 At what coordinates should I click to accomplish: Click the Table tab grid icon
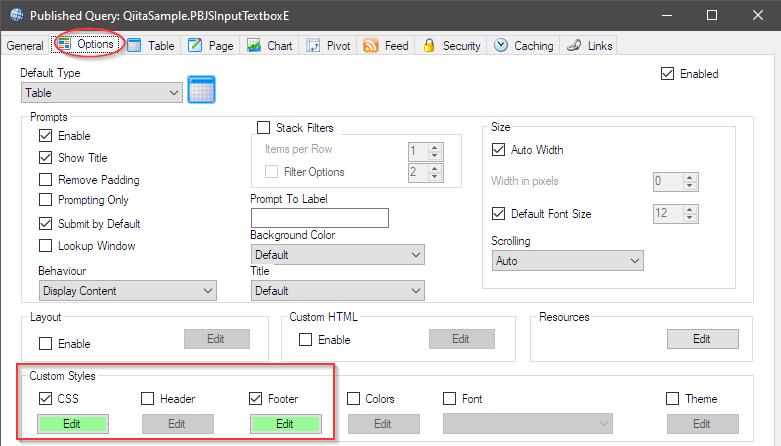tap(134, 45)
